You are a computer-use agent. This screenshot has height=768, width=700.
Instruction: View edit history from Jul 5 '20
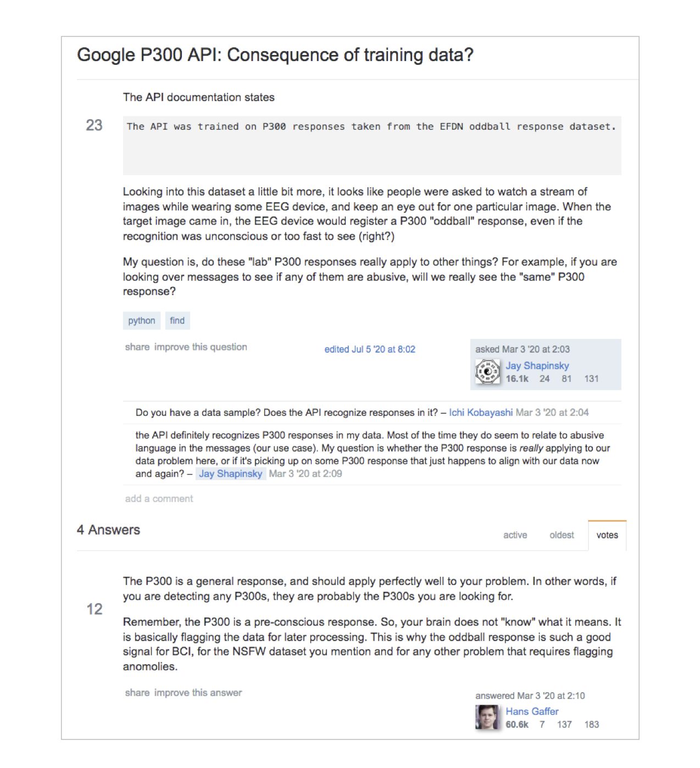tap(370, 349)
